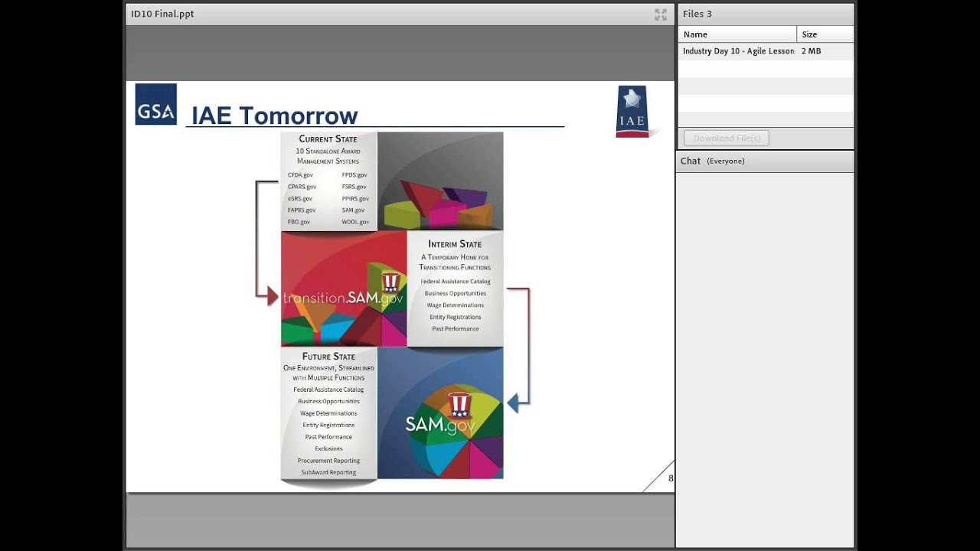Click Wage Determinations under Interim State
Image resolution: width=980 pixels, height=551 pixels.
(456, 305)
